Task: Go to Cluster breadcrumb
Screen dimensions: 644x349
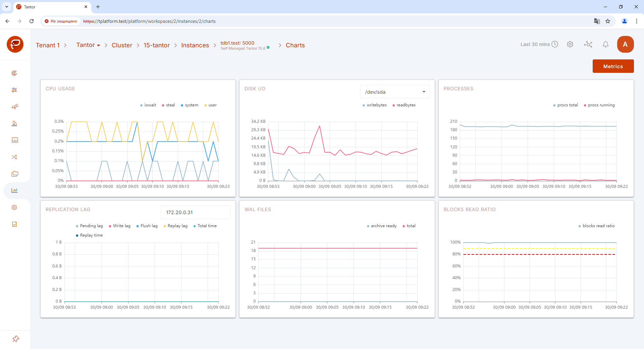Action: (x=122, y=45)
